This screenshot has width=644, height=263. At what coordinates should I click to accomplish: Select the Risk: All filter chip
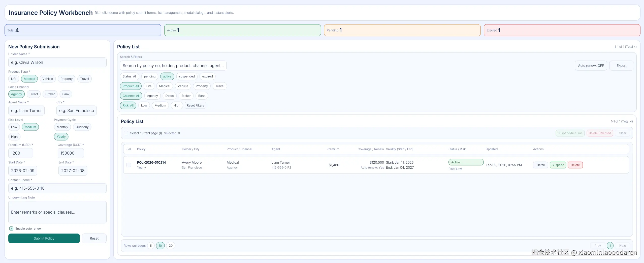click(128, 105)
